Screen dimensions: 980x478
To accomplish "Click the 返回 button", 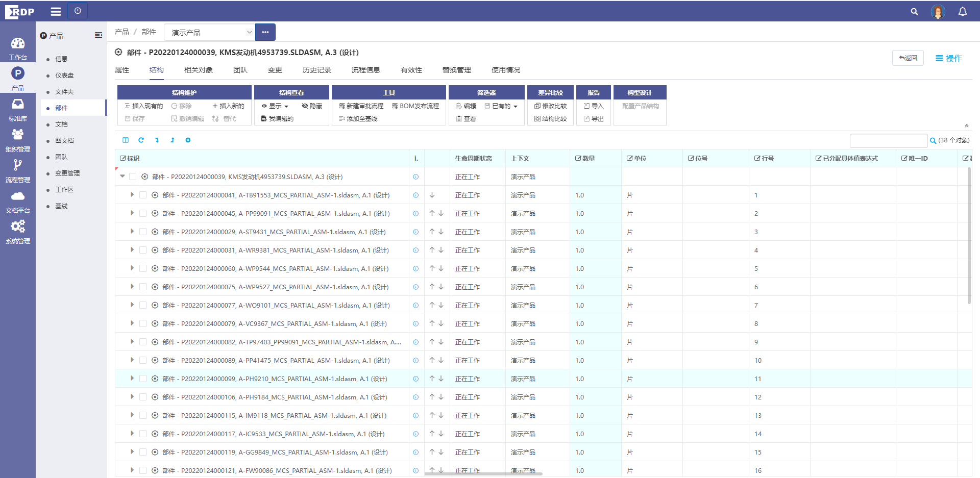I will pyautogui.click(x=908, y=58).
